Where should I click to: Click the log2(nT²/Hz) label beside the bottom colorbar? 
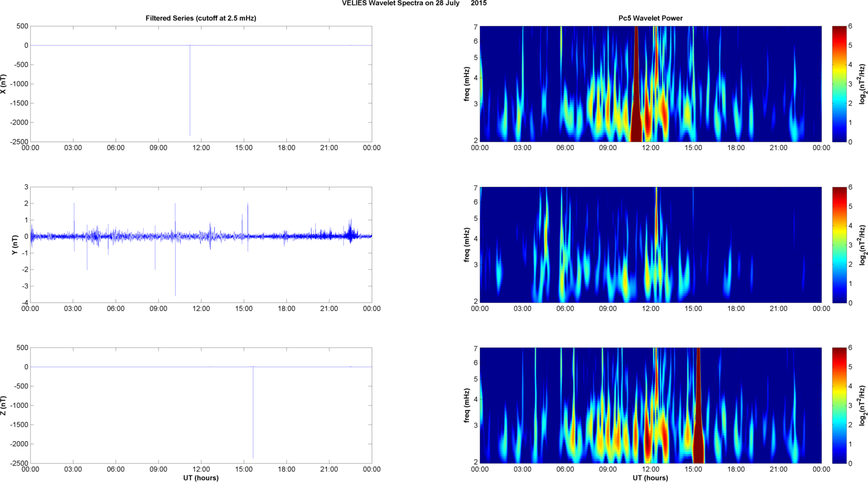(x=862, y=406)
